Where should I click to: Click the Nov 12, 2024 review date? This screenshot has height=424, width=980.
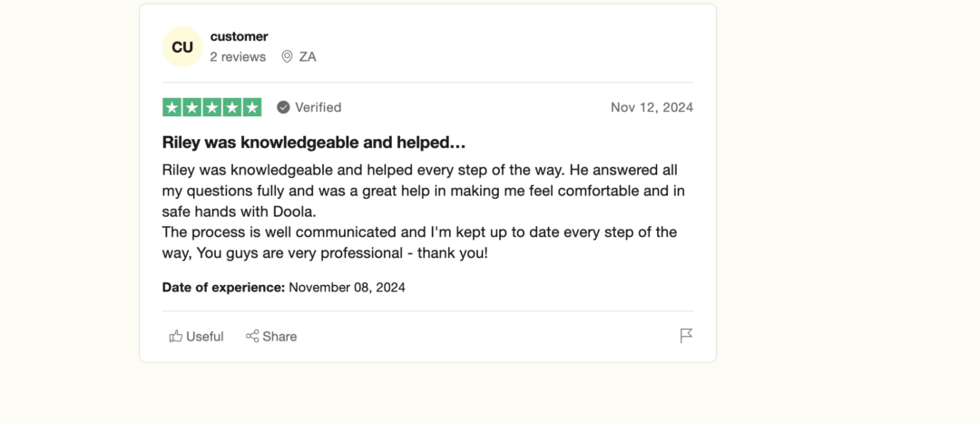652,107
